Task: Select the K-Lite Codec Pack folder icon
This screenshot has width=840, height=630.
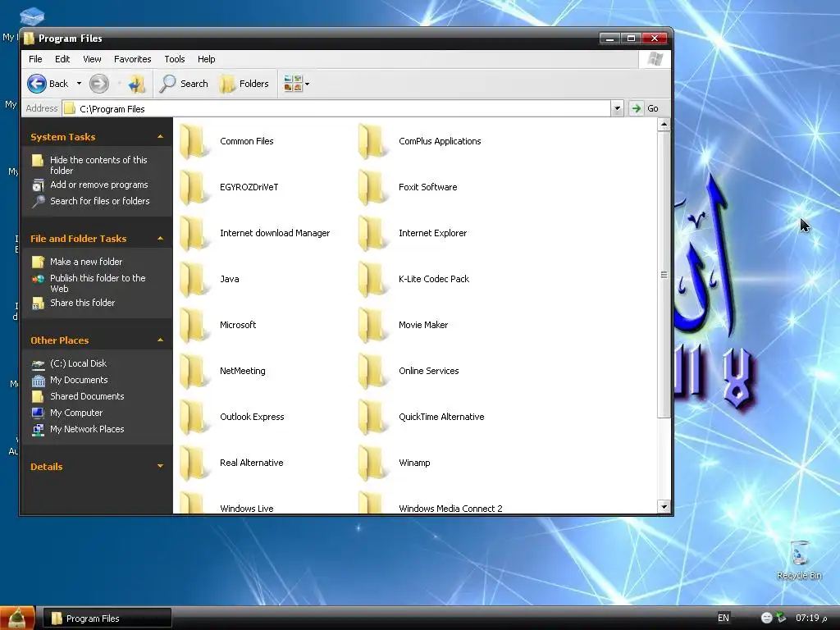Action: tap(372, 279)
